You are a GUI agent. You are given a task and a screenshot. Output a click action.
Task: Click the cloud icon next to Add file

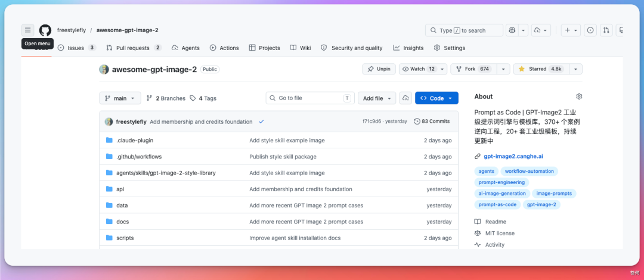pos(405,98)
